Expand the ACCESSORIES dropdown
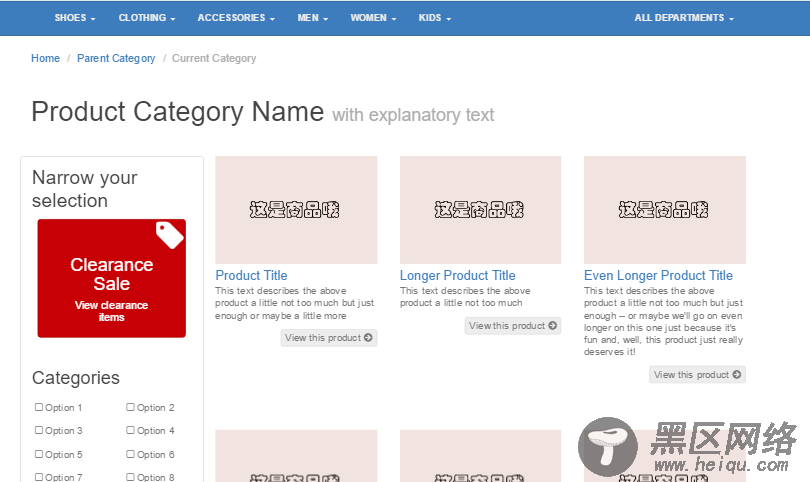Image resolution: width=810 pixels, height=482 pixels. [x=236, y=18]
